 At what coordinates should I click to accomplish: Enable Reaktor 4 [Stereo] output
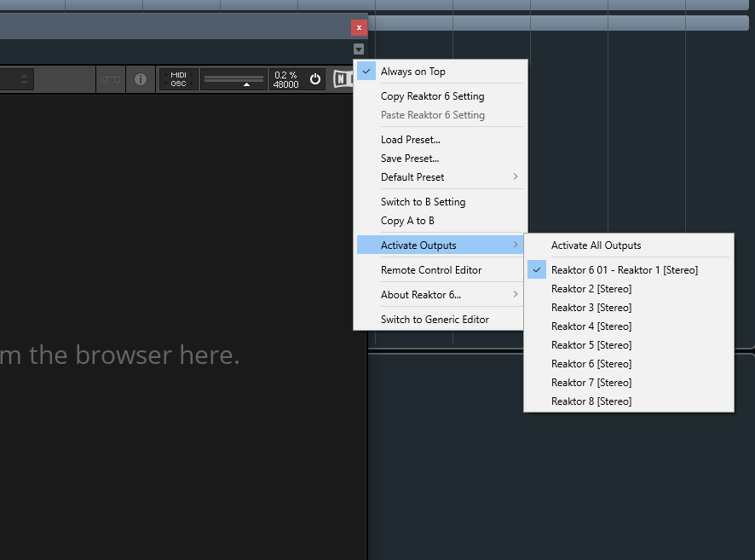pyautogui.click(x=629, y=326)
